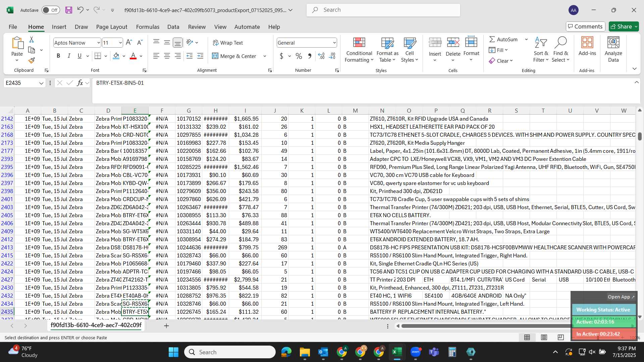Click the Undo arrow icon

tap(80, 10)
